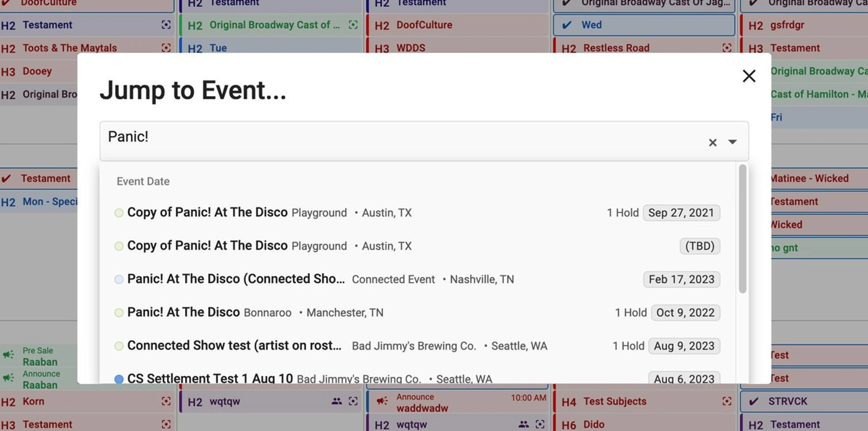The width and height of the screenshot is (868, 431).
Task: Click the 10:00 AM announce time
Action: [x=528, y=398]
